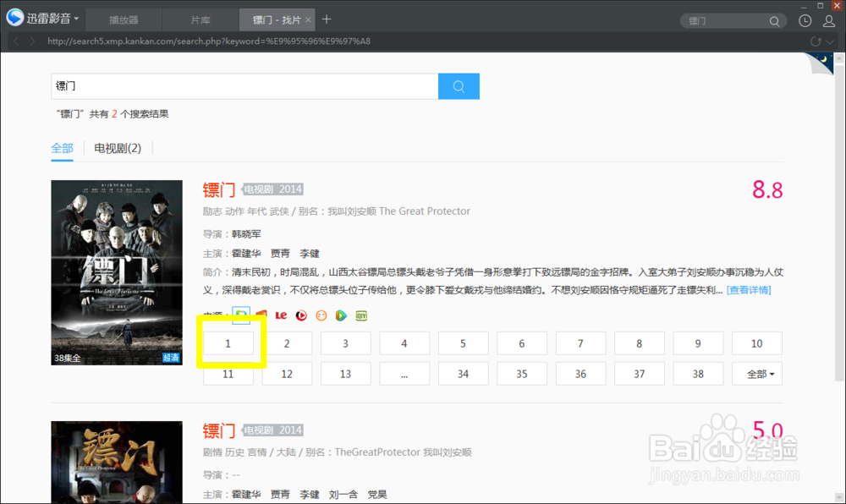Open the second 镖门 title link rated 5.0
846x504 pixels.
click(x=219, y=430)
